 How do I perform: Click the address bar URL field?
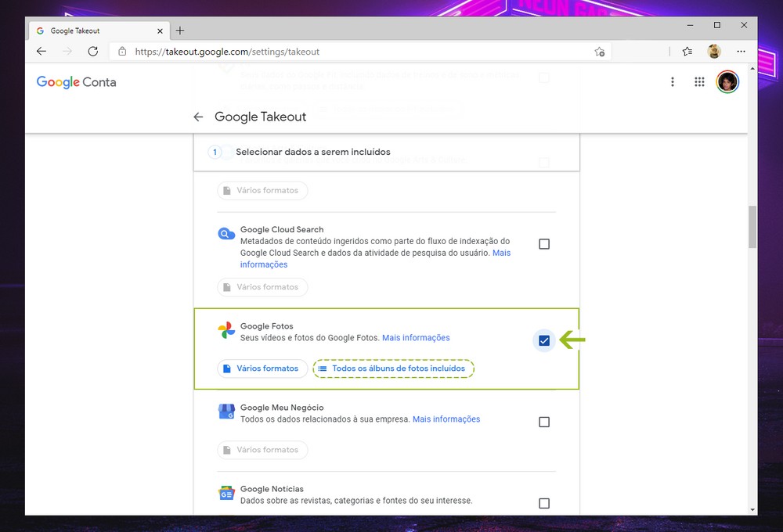352,52
